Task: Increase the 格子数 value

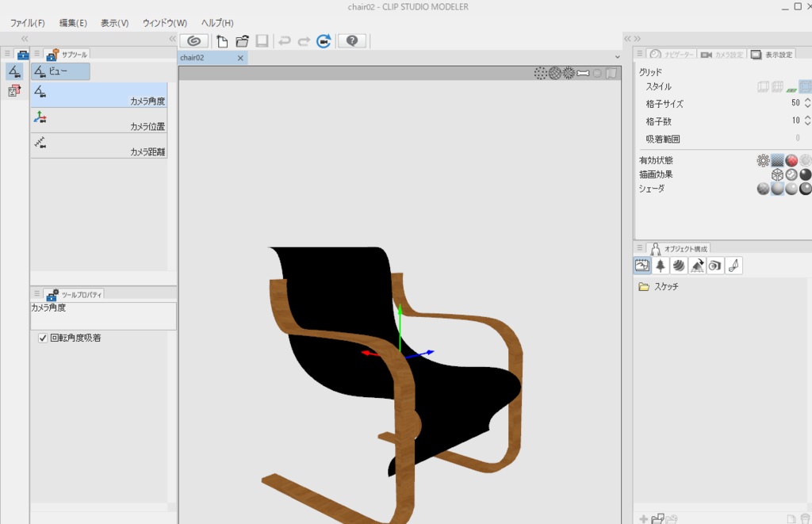Action: point(807,117)
